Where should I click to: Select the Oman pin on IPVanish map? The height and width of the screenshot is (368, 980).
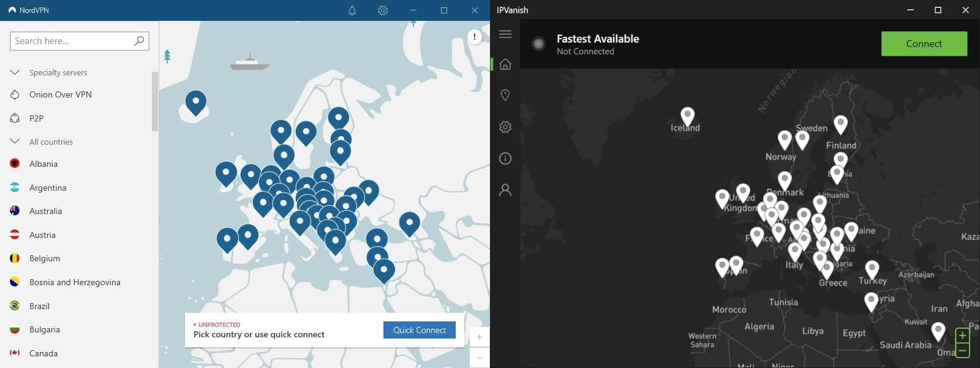[x=938, y=331]
